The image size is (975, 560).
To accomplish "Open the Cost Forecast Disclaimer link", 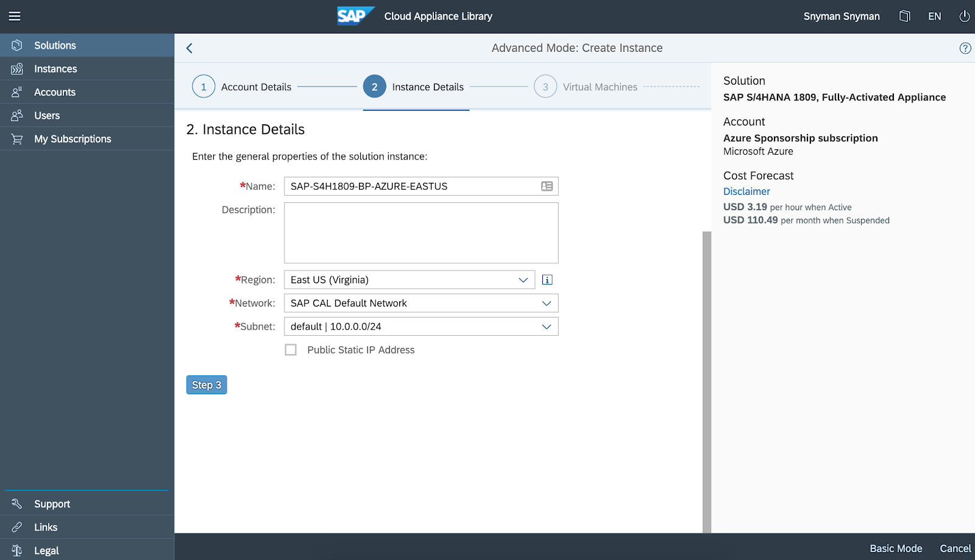I will 746,191.
